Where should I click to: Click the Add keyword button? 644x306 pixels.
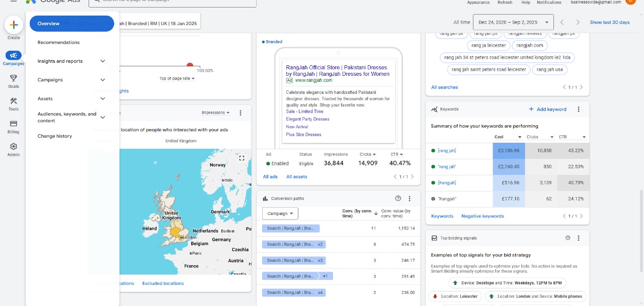pos(547,109)
